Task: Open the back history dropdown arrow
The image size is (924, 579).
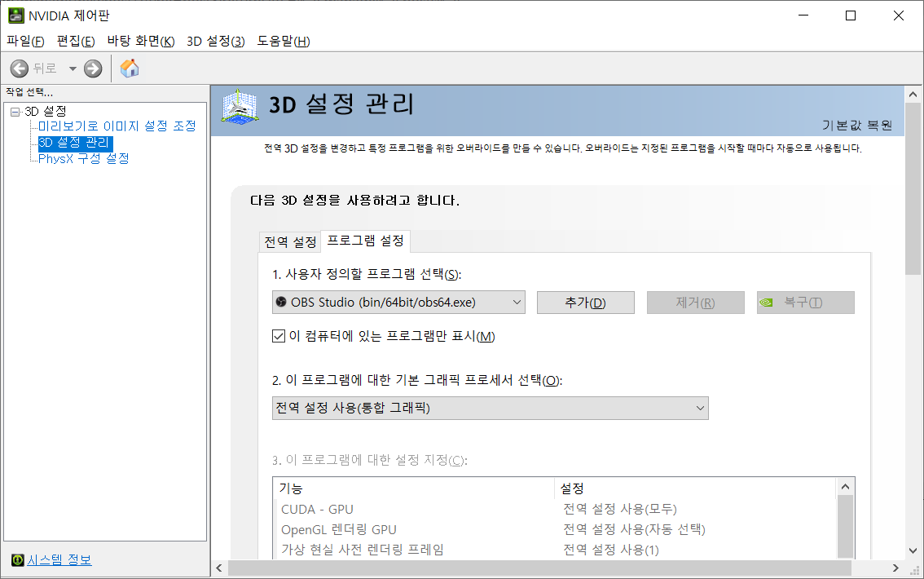Action: (73, 69)
